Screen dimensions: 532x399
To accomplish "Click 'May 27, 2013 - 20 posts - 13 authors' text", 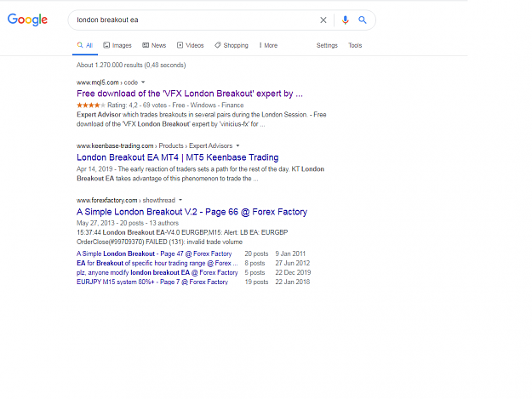I will (x=128, y=223).
